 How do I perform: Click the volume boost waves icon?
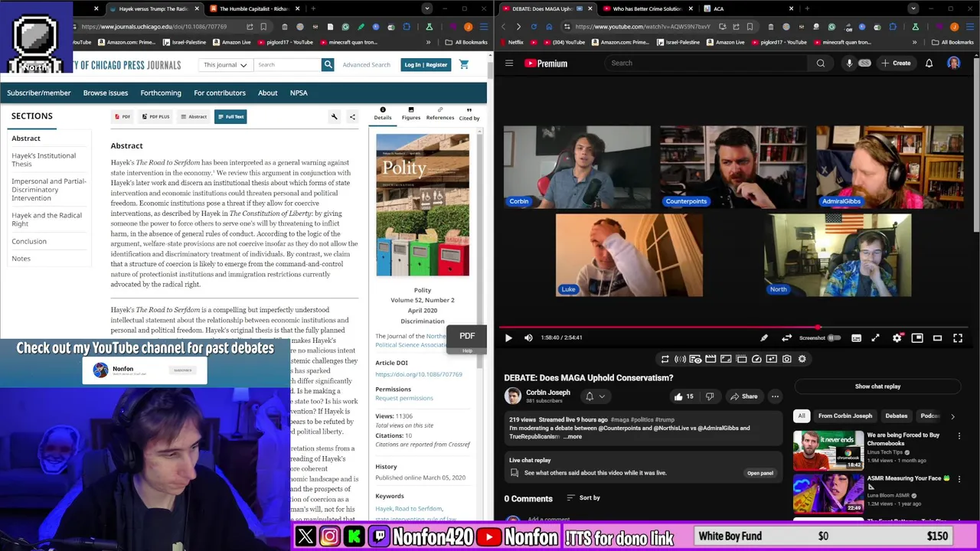(680, 359)
